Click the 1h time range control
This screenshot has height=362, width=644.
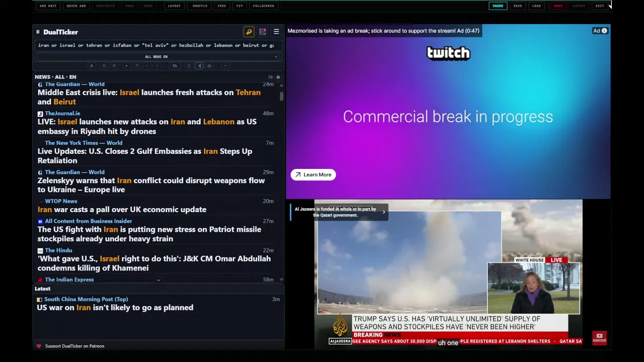(x=175, y=66)
